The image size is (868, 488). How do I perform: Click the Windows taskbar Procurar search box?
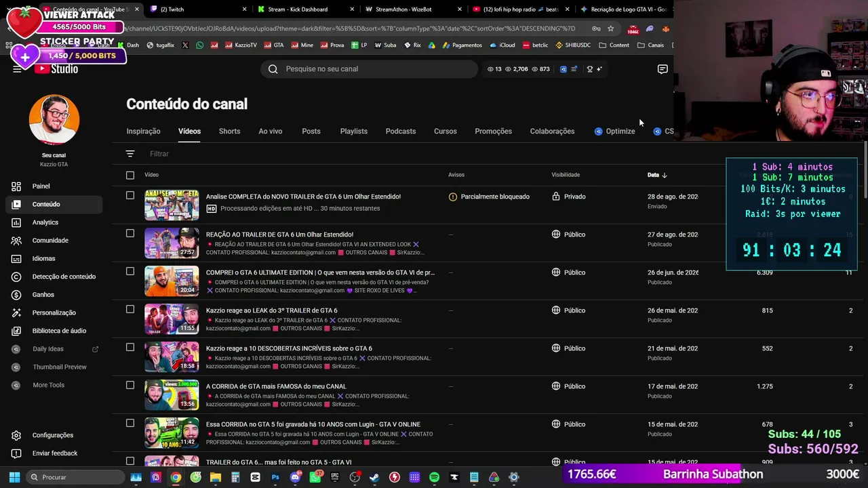click(x=75, y=477)
